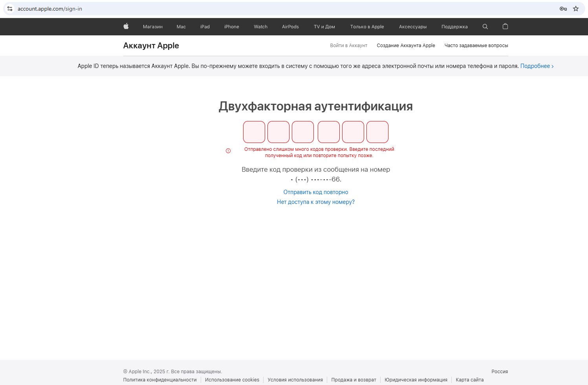Focus the fifth verification code box
Viewport: 588px width, 385px height.
(353, 132)
